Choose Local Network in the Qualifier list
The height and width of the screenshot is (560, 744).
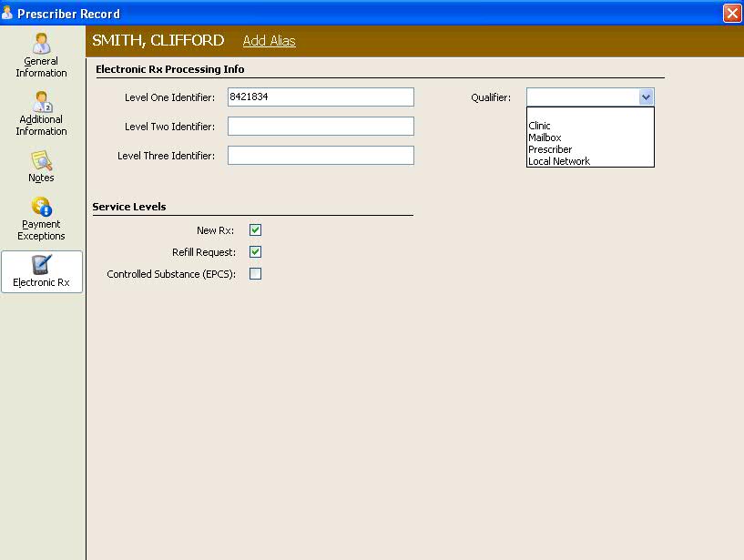[x=559, y=161]
